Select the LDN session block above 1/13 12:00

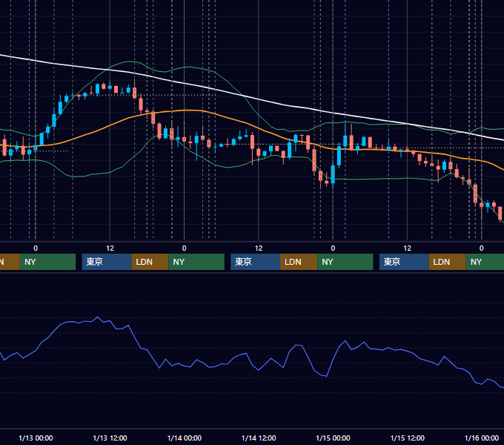pos(150,262)
